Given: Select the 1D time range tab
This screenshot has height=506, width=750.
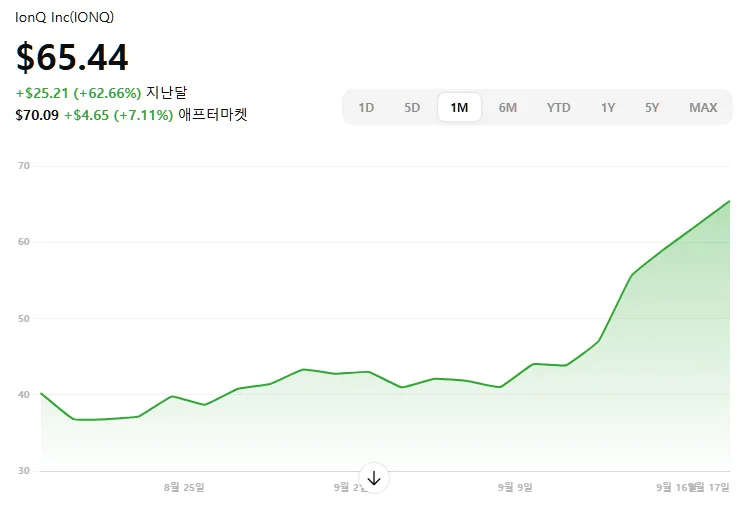Looking at the screenshot, I should 366,107.
